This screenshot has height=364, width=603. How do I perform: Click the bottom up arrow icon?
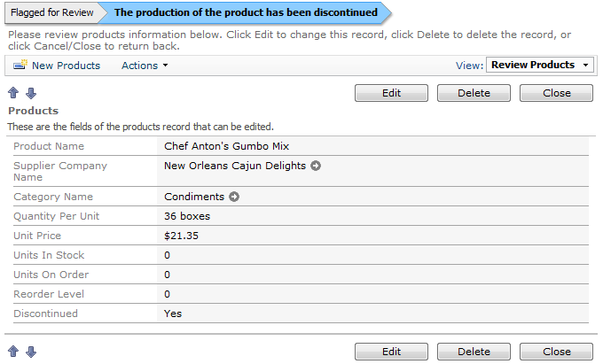[x=13, y=352]
